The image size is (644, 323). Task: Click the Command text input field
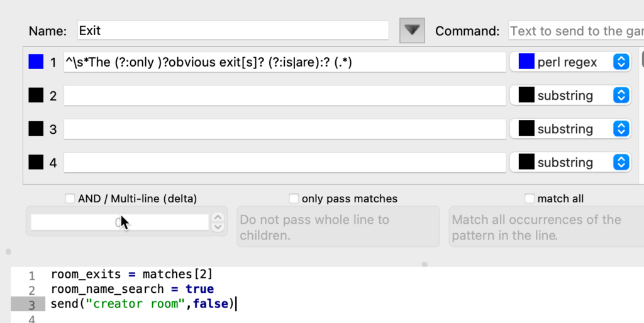(575, 30)
